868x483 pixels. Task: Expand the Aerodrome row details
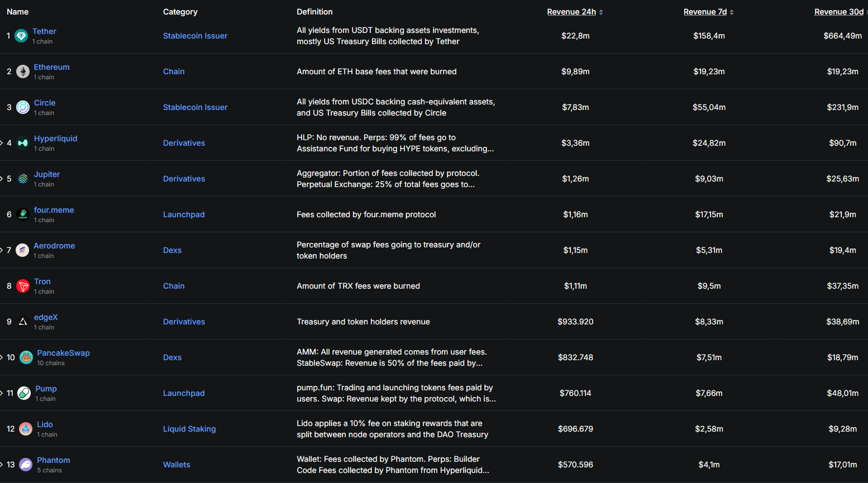(2, 250)
